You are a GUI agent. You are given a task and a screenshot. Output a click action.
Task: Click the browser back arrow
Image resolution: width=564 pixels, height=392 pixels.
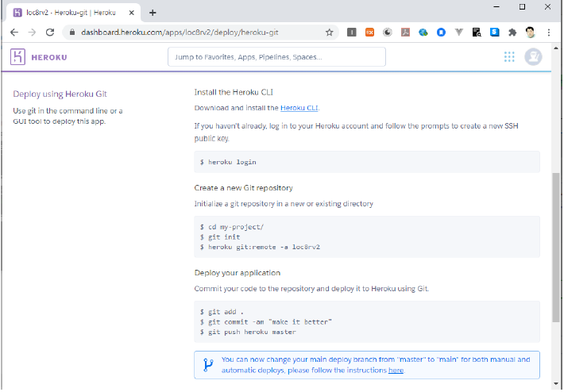point(14,33)
